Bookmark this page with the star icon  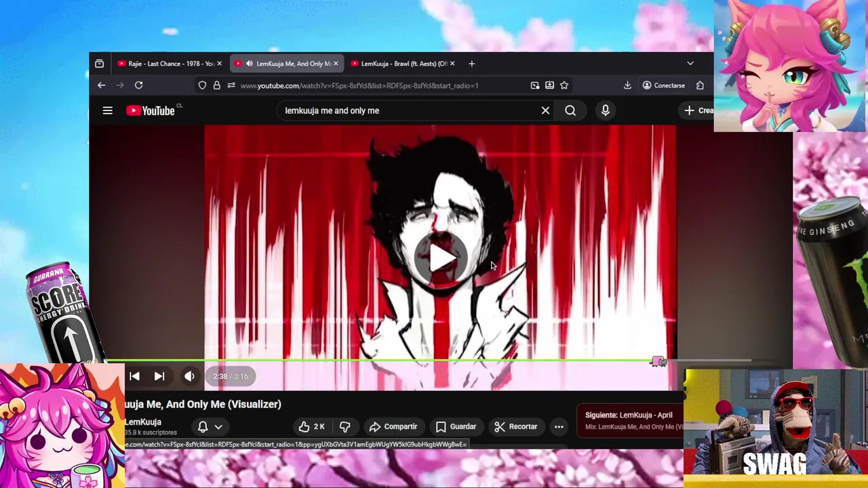pyautogui.click(x=564, y=85)
